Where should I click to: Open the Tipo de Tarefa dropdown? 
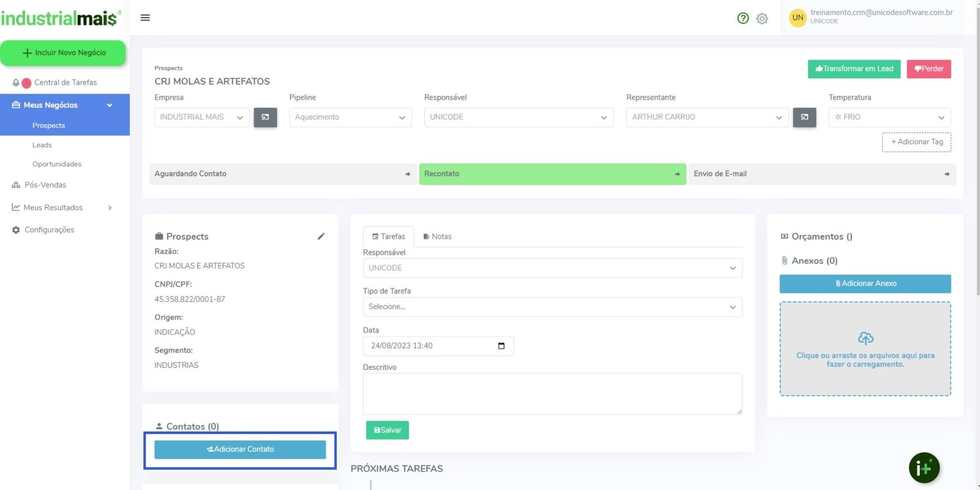point(552,307)
